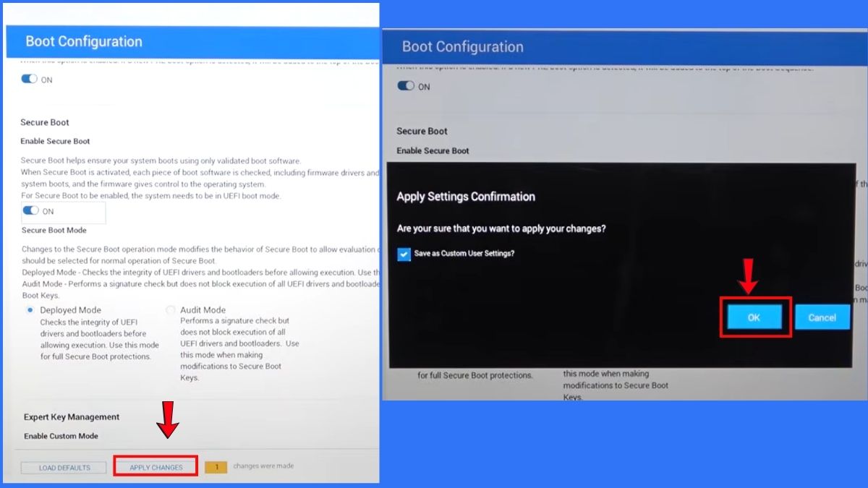Click Cancel in Apply Settings Confirmation
Image resolution: width=868 pixels, height=488 pixels.
point(822,317)
